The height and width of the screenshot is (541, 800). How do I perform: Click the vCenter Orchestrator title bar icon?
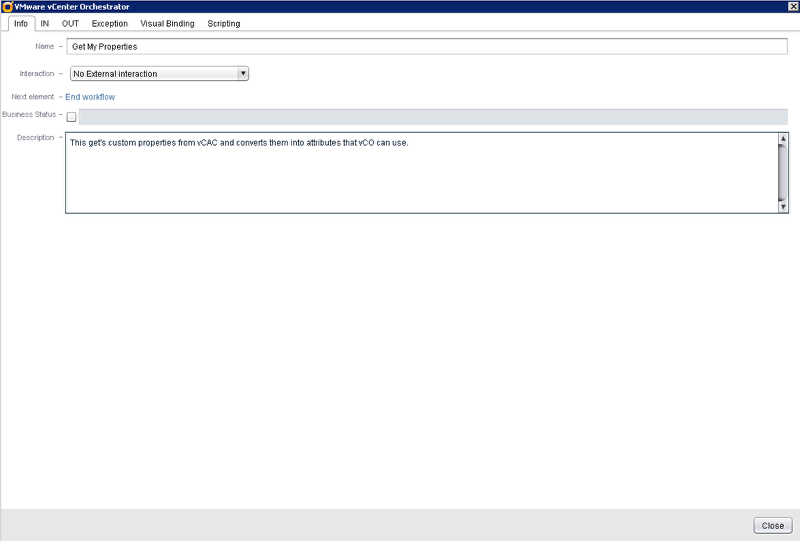[x=7, y=7]
